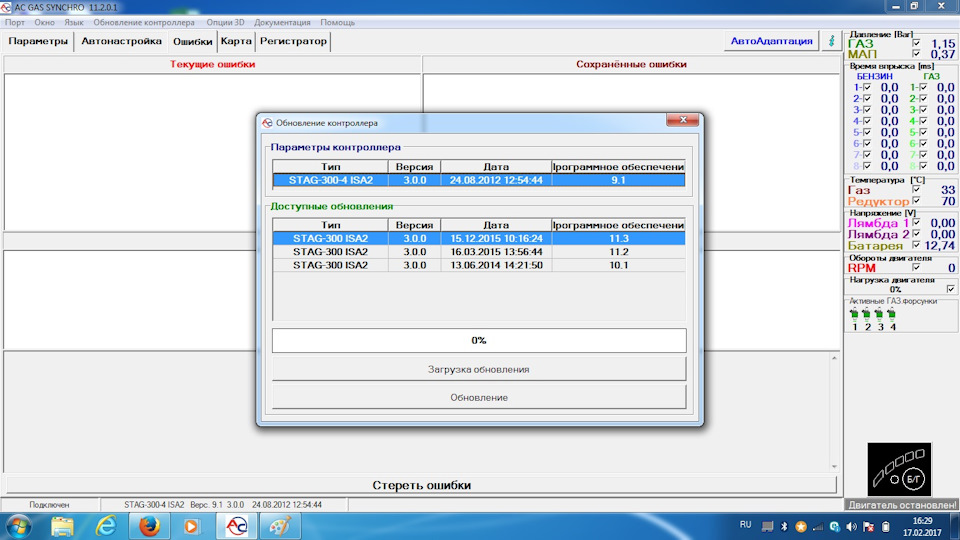Click the Стереть ошибки button
Image resolution: width=960 pixels, height=540 pixels.
tap(421, 485)
